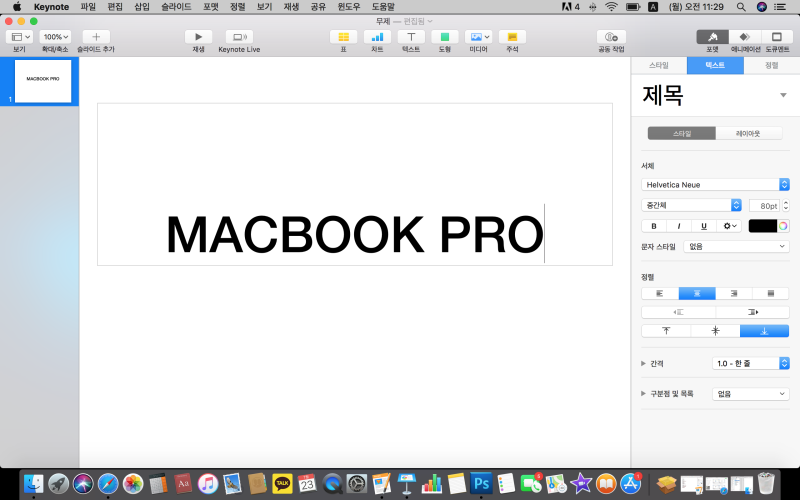Align text right
The image size is (800, 500).
(x=734, y=293)
